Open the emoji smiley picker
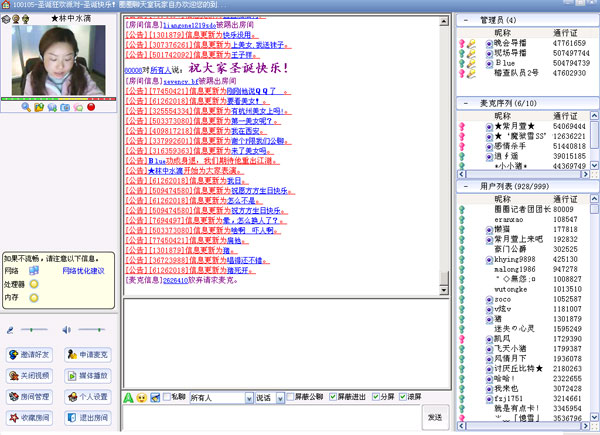 click(x=142, y=397)
